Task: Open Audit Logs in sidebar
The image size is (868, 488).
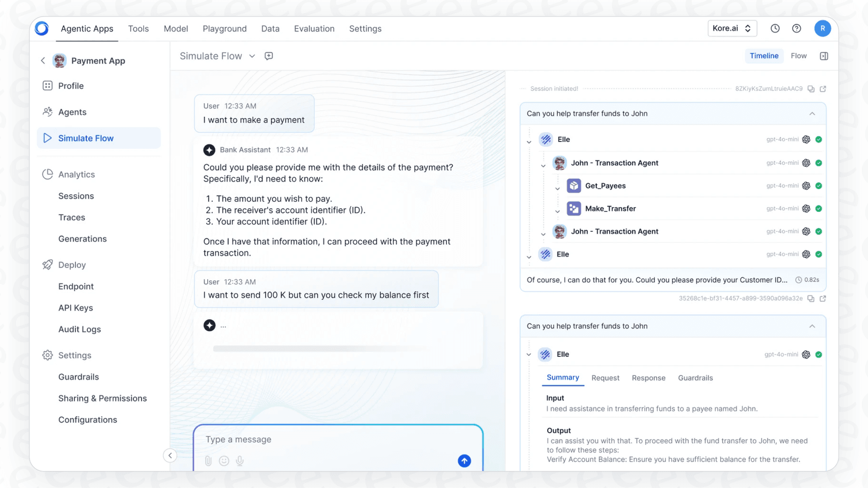Action: 80,329
